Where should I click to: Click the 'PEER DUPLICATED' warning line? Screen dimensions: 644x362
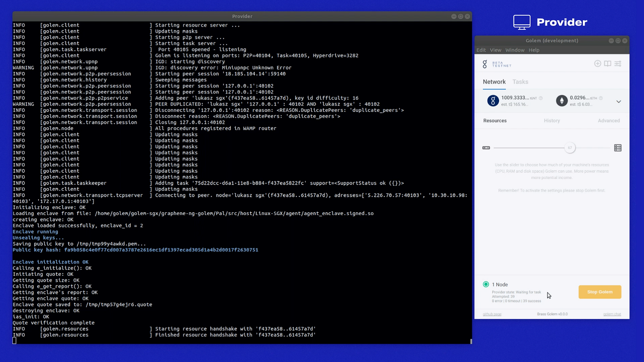coord(196,104)
